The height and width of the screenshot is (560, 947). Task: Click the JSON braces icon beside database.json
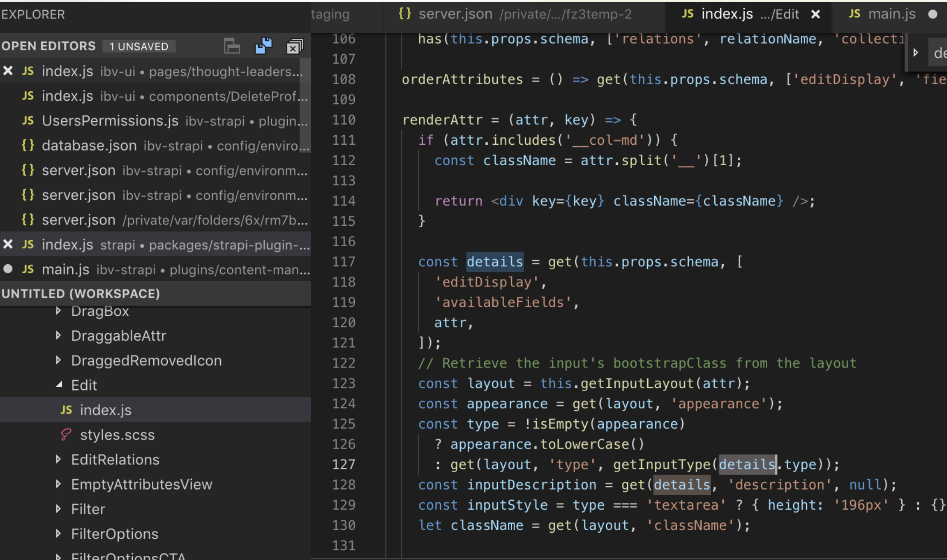coord(28,145)
